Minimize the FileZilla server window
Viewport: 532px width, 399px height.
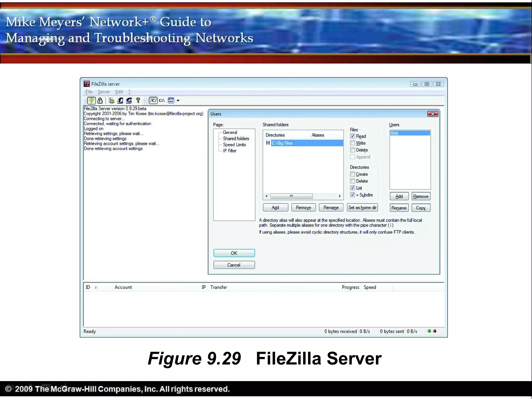(415, 84)
